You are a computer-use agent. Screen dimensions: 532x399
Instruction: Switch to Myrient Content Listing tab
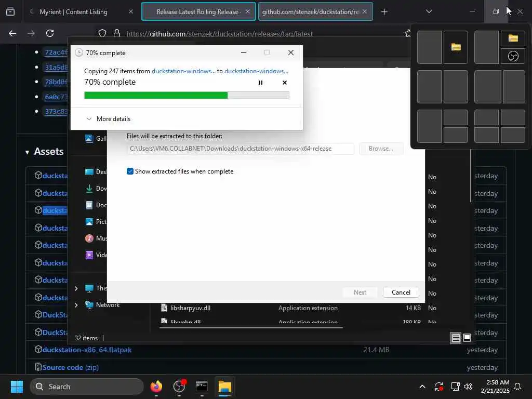[x=73, y=12]
